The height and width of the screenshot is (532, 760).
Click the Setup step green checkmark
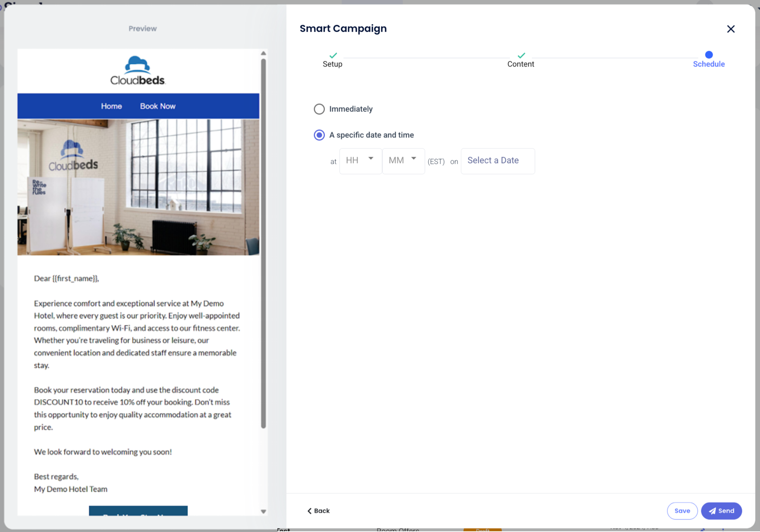pos(333,55)
